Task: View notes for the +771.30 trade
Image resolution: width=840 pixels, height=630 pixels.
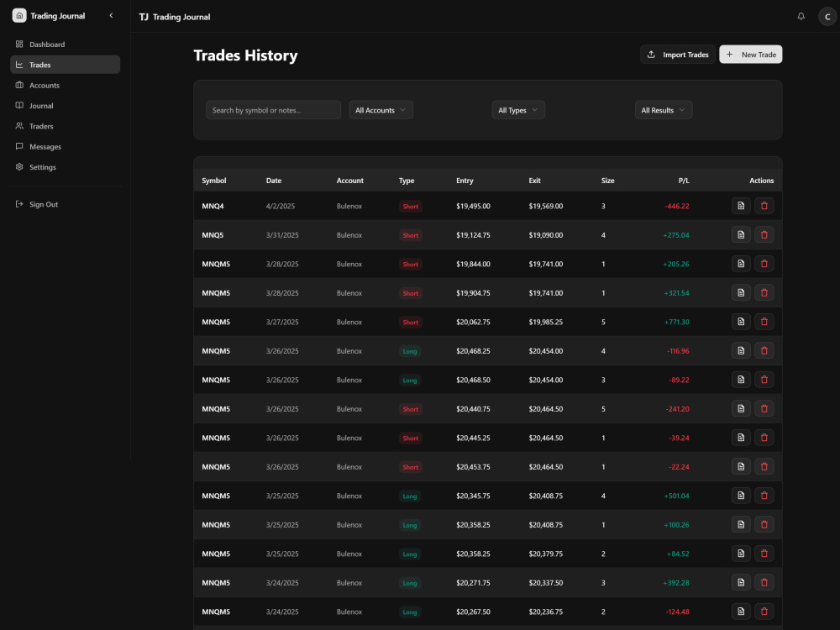Action: (741, 322)
